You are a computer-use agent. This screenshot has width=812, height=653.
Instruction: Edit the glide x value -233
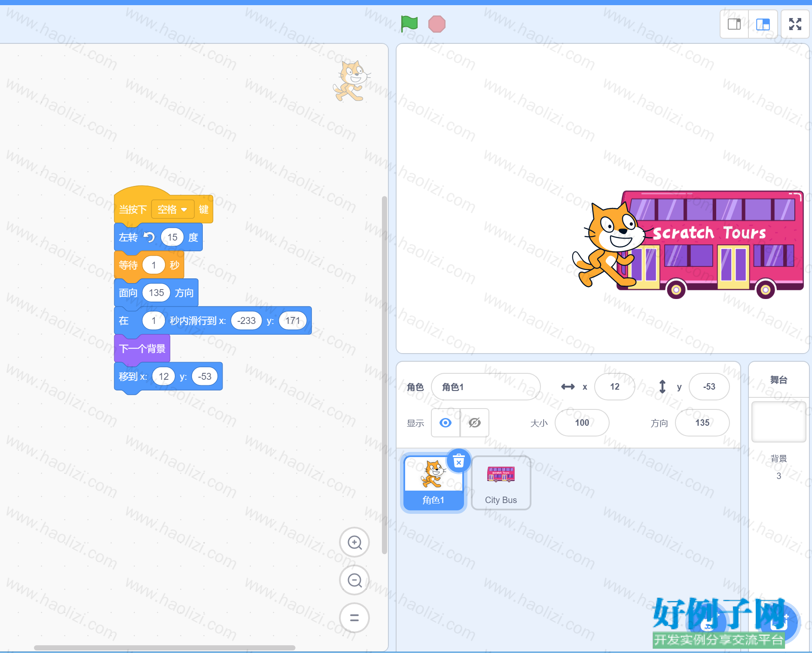pos(247,320)
